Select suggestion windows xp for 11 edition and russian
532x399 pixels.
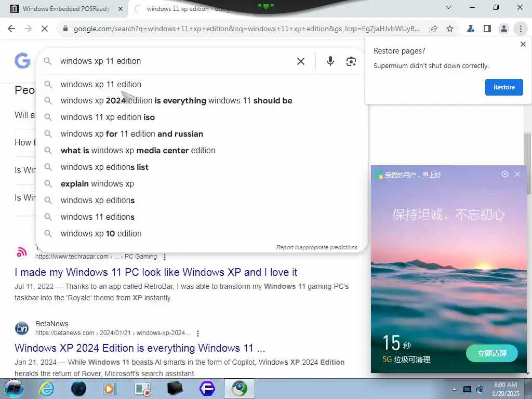[x=202, y=134]
